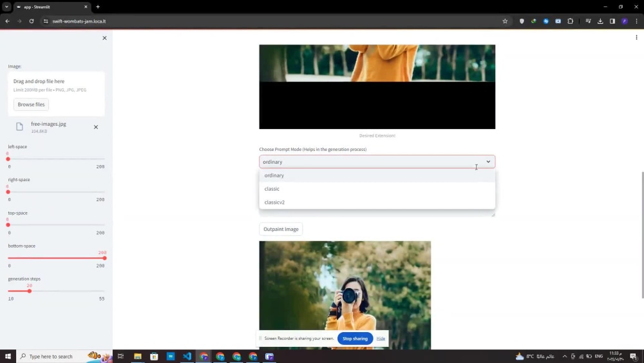Open the screen recorder extension icon
644x363 pixels.
(x=558, y=21)
